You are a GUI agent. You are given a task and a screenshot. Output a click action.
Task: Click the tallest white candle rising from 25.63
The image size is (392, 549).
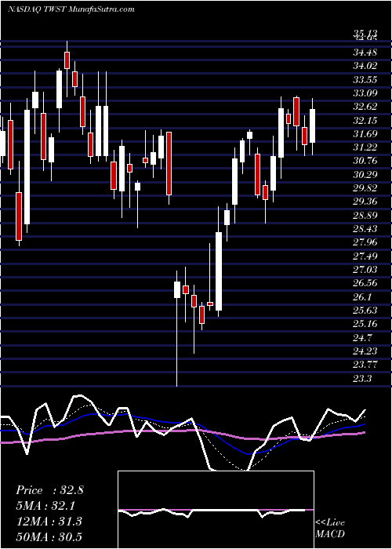point(219,271)
